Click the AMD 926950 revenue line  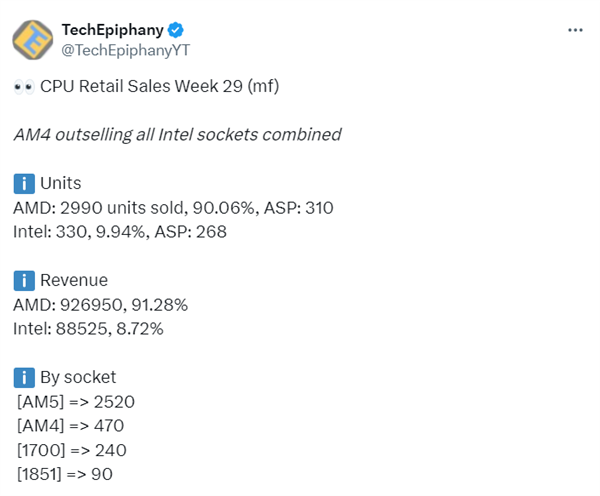[101, 304]
